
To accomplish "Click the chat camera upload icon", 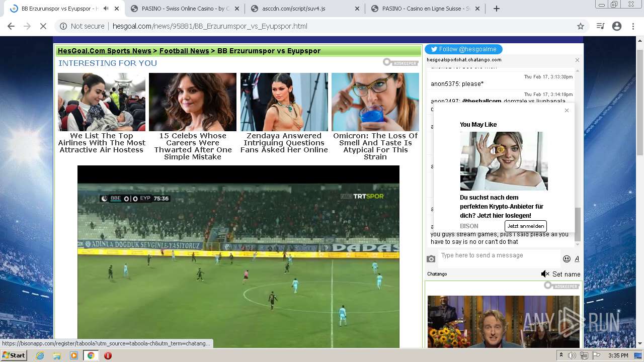I will pyautogui.click(x=431, y=259).
